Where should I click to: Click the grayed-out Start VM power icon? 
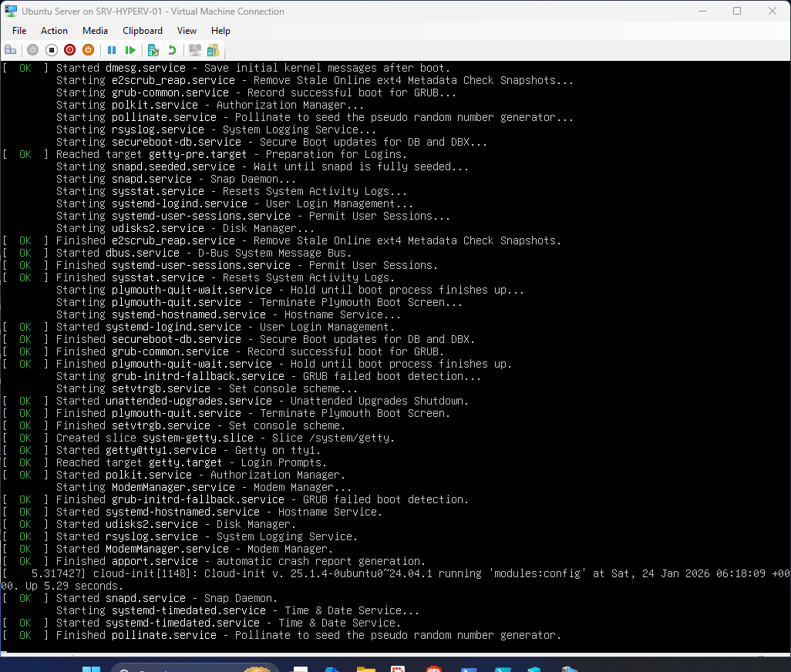(x=32, y=50)
